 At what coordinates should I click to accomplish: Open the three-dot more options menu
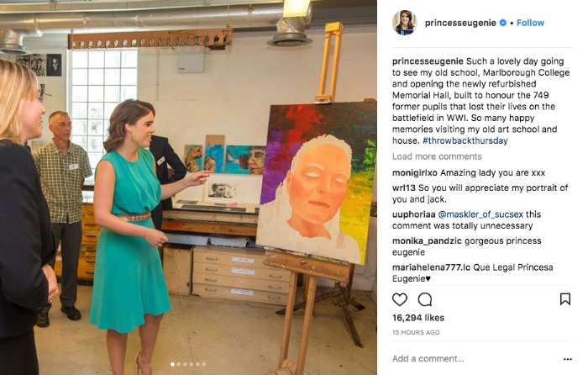pos(568,359)
